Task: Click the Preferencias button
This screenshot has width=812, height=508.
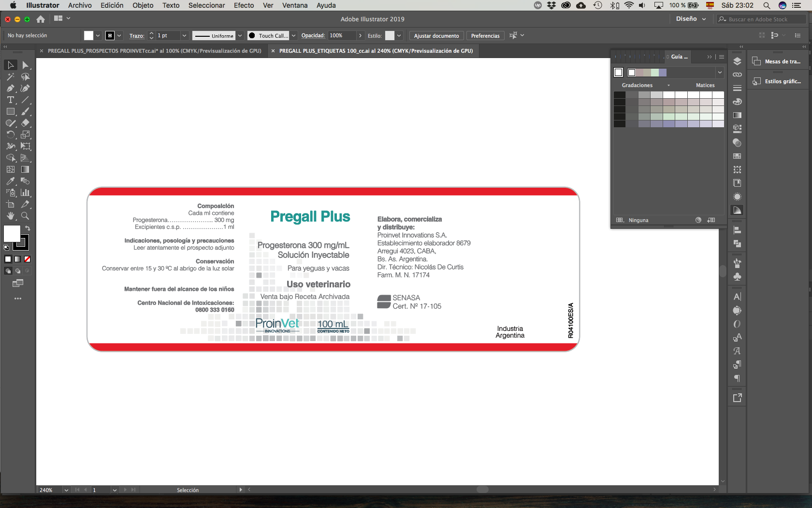Action: (485, 36)
